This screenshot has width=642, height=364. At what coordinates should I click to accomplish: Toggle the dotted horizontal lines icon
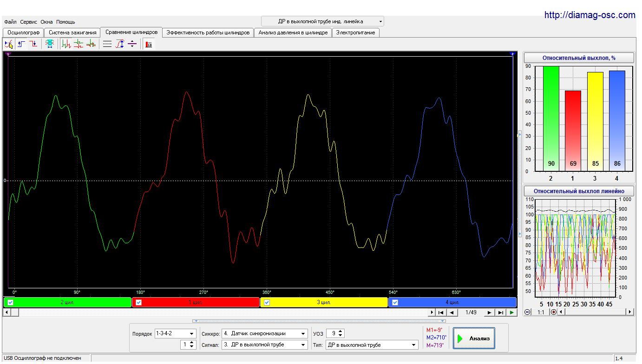(107, 44)
